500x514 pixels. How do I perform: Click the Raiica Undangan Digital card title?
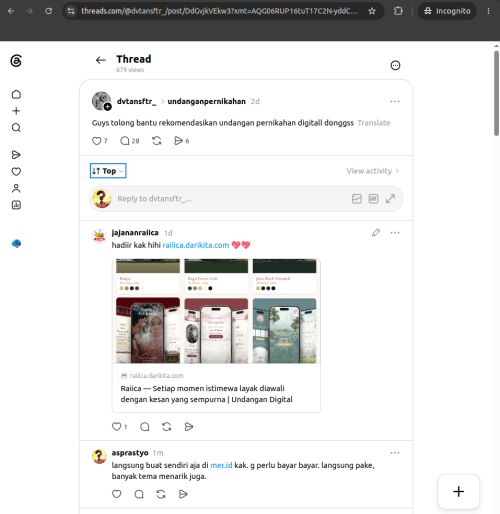pos(206,394)
